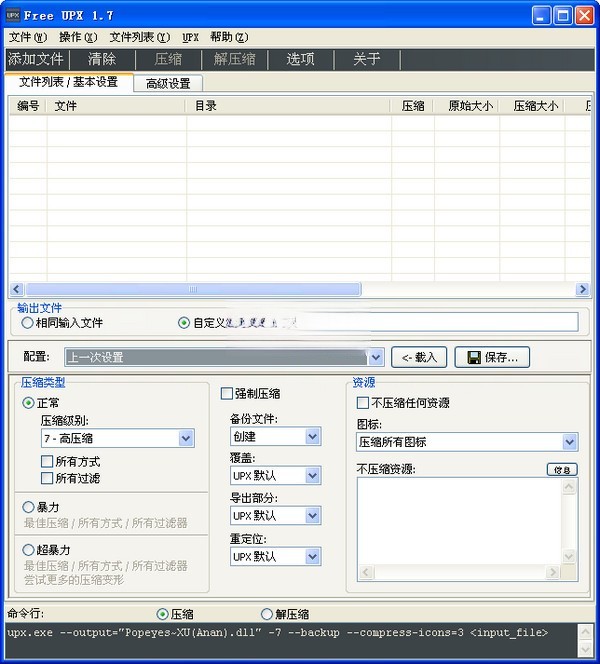Screen dimensions: 600x664
Task: Toggle 强制压缩 checkbox
Action: [251, 394]
